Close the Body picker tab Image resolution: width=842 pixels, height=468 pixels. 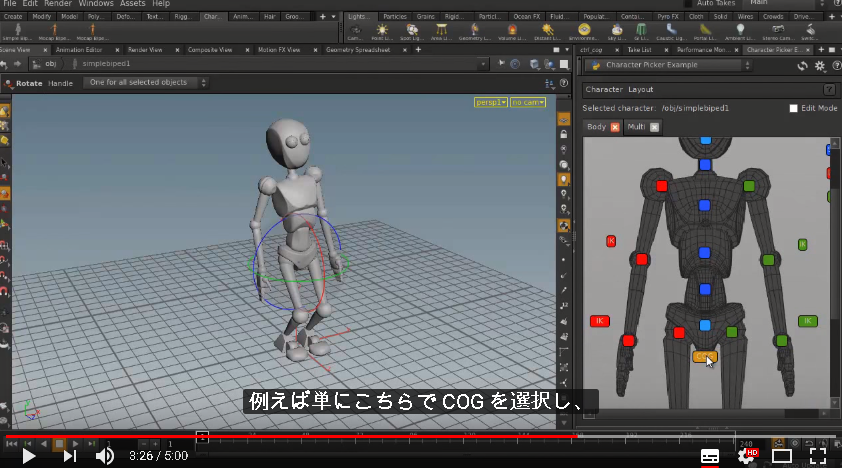pos(615,127)
